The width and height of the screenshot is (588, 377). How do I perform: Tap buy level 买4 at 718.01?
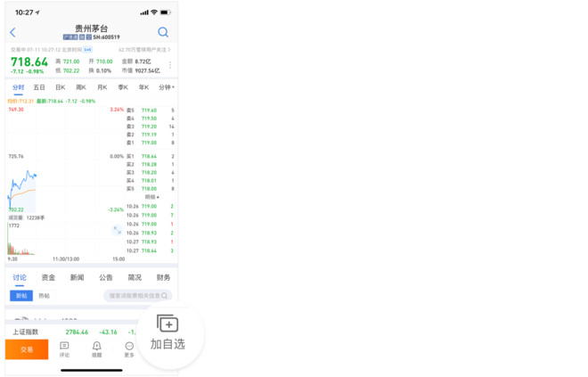click(151, 180)
